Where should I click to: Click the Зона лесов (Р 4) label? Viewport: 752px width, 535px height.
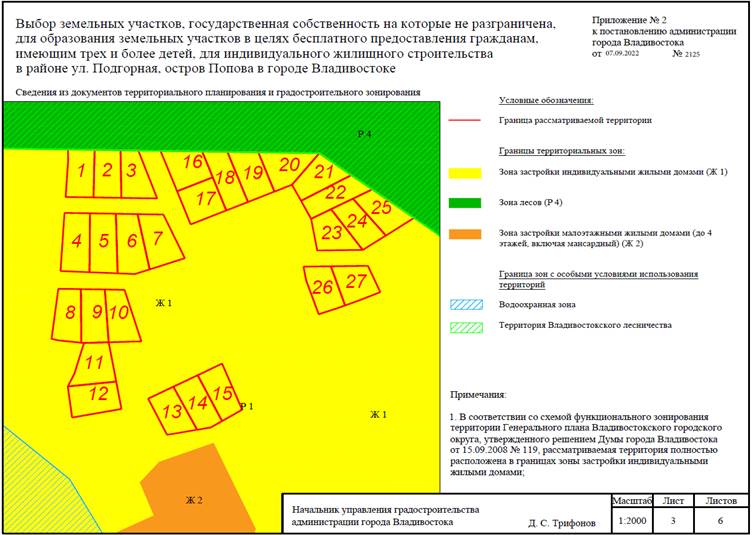(530, 203)
